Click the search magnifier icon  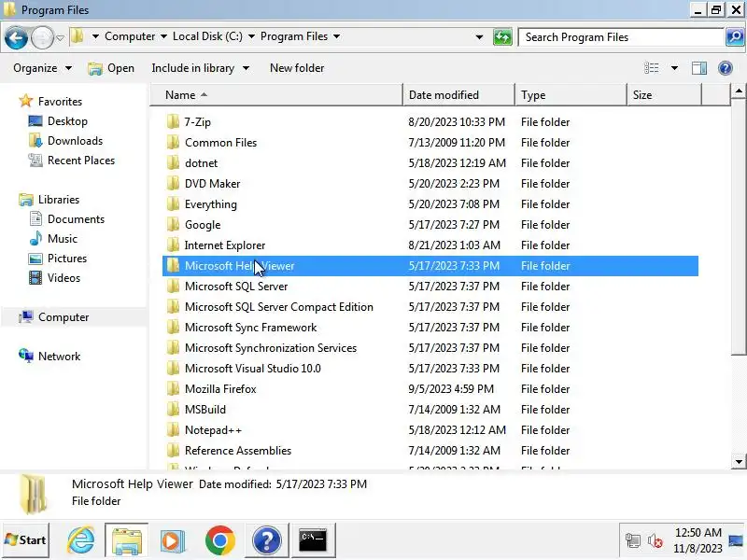[x=735, y=36]
